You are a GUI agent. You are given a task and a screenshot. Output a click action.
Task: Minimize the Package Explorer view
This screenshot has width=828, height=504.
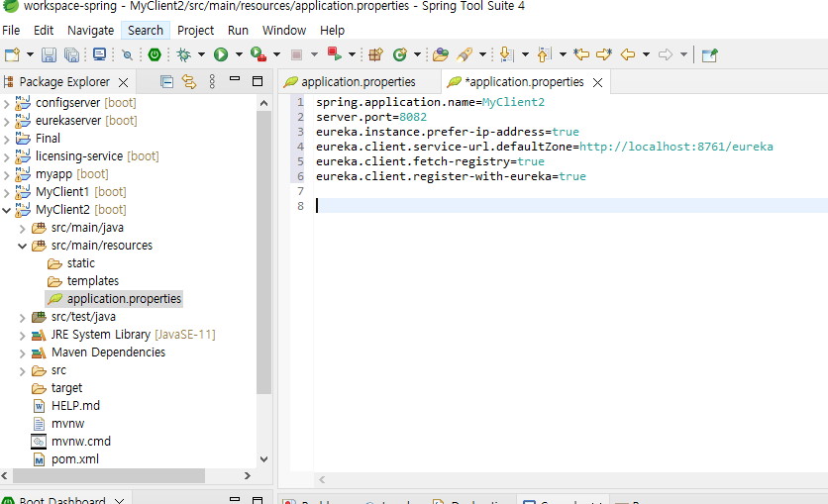coord(235,79)
